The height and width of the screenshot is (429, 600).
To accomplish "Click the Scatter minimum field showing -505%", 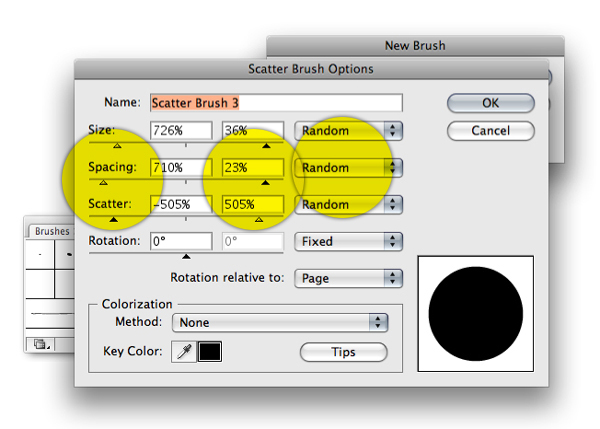I will (180, 205).
